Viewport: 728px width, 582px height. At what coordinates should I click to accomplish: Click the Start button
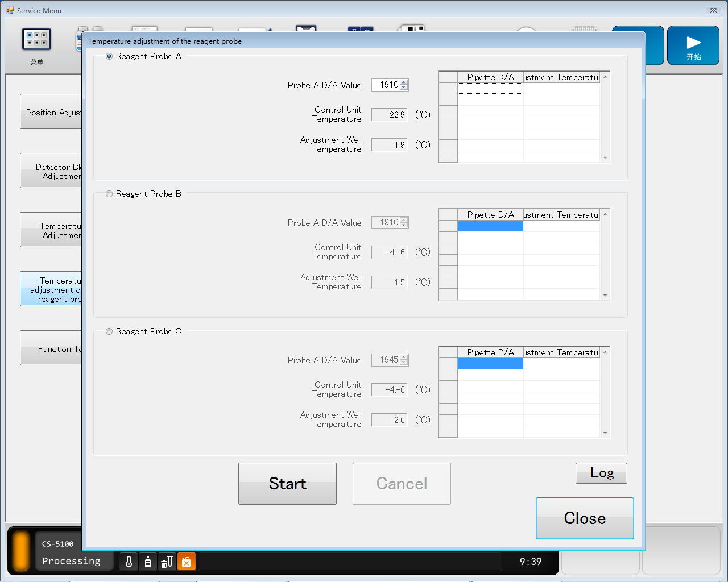287,484
